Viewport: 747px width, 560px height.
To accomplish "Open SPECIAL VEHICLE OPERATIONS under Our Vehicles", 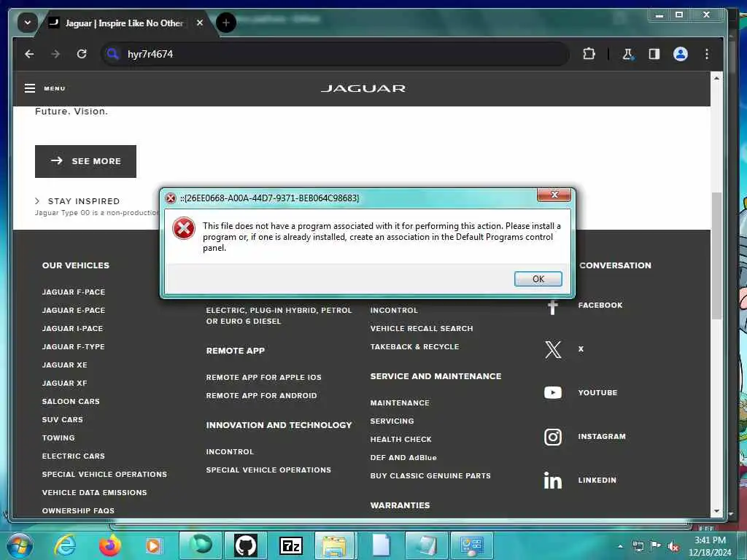I will pos(104,474).
